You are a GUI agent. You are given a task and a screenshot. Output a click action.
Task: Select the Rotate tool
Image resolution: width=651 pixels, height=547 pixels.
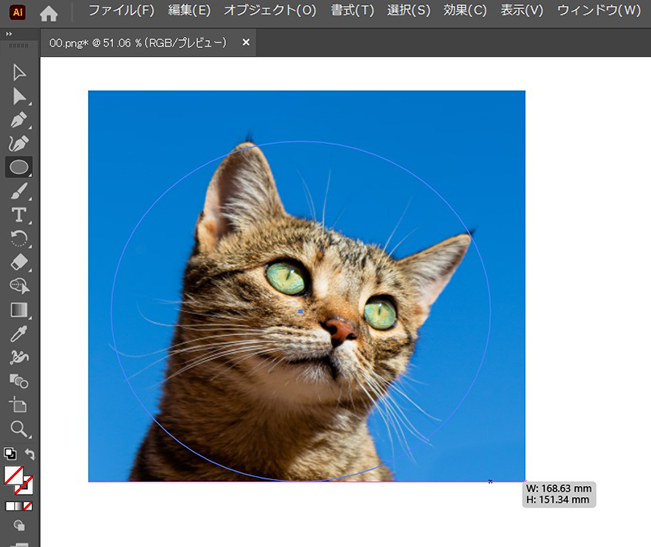pos(19,239)
